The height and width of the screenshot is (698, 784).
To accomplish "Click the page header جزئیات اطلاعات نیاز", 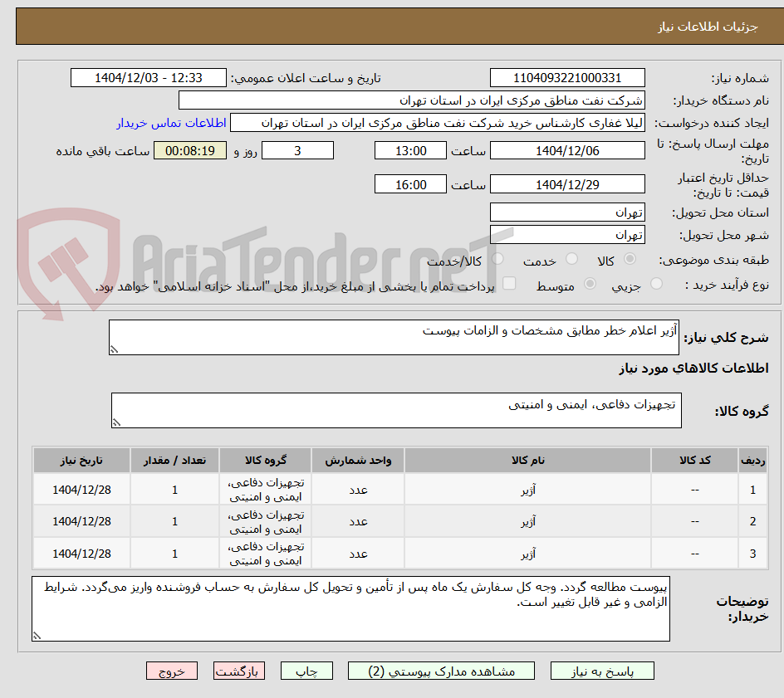I will click(x=708, y=27).
